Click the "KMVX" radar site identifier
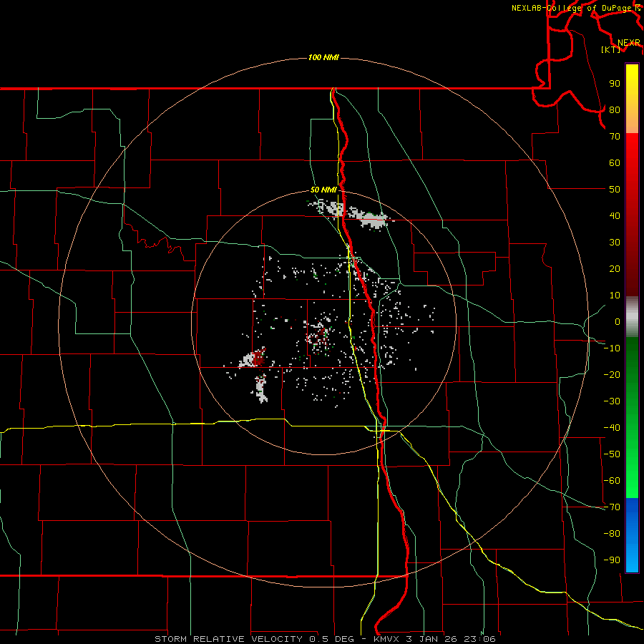Screen dimensions: 644x644 (386, 639)
